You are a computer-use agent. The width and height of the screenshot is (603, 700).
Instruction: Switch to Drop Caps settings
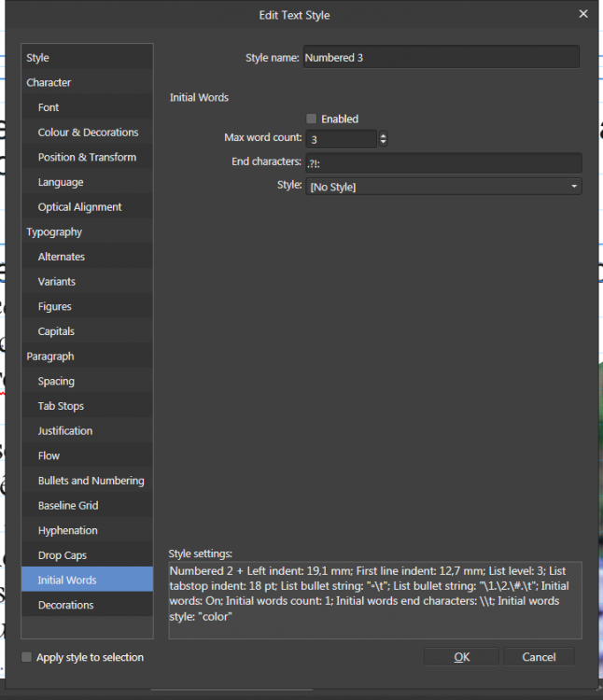click(64, 555)
